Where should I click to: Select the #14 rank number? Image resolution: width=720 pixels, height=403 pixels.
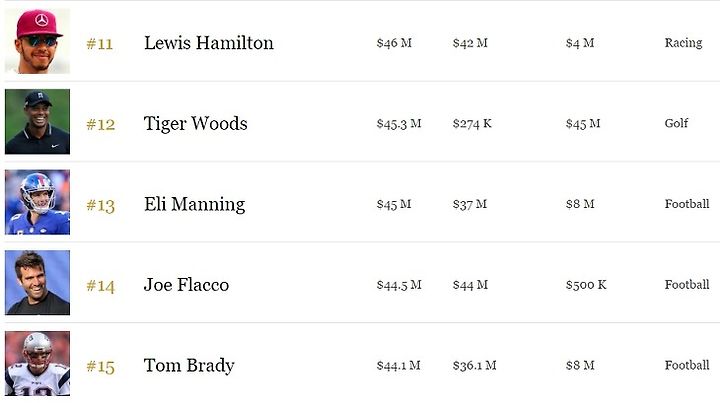pos(101,286)
